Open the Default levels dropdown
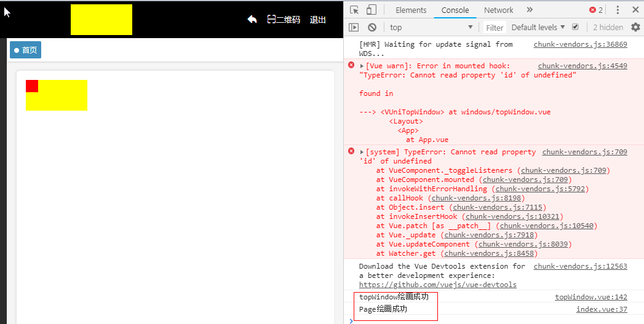Viewport: 644px width, 324px height. point(538,27)
